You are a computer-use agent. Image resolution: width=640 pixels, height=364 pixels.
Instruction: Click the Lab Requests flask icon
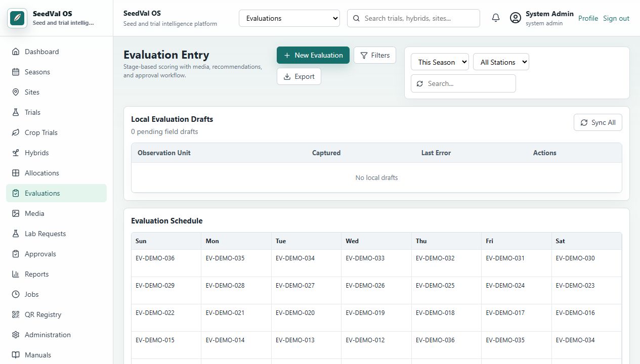point(16,234)
